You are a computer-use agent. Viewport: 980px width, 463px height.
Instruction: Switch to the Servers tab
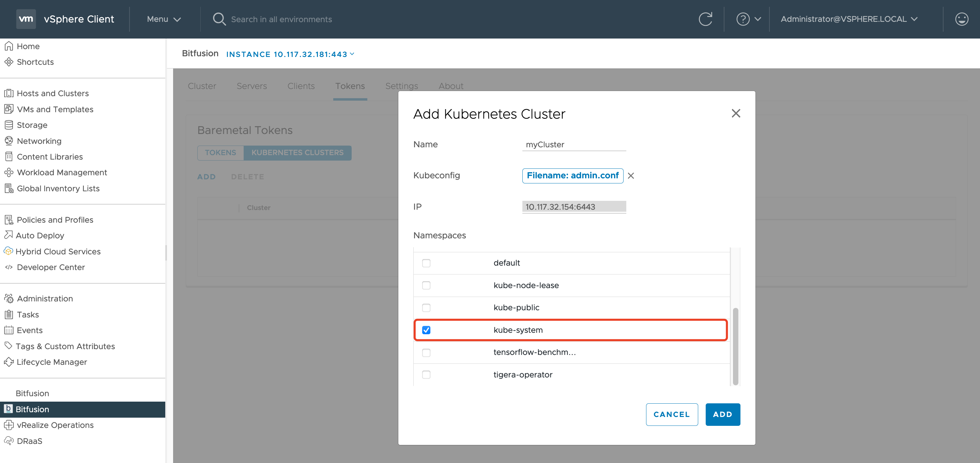point(251,86)
